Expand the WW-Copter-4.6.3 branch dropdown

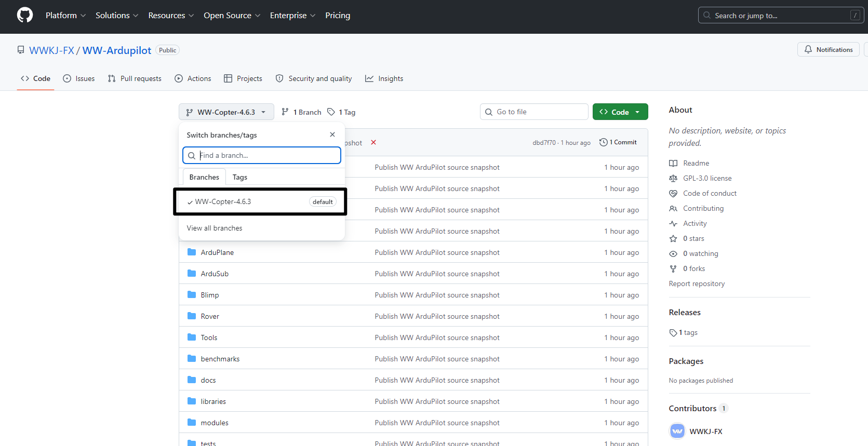[226, 112]
